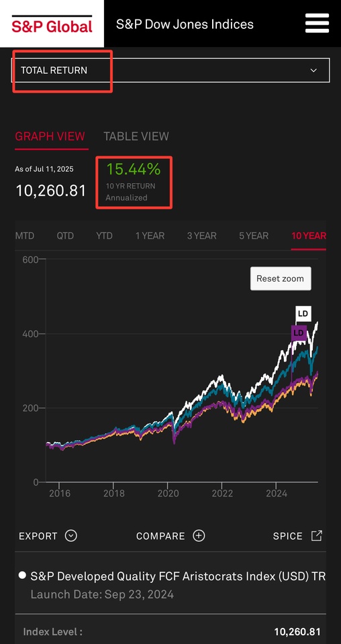Screen dimensions: 341x644
Task: Click the S&P Global logo
Action: (x=52, y=24)
